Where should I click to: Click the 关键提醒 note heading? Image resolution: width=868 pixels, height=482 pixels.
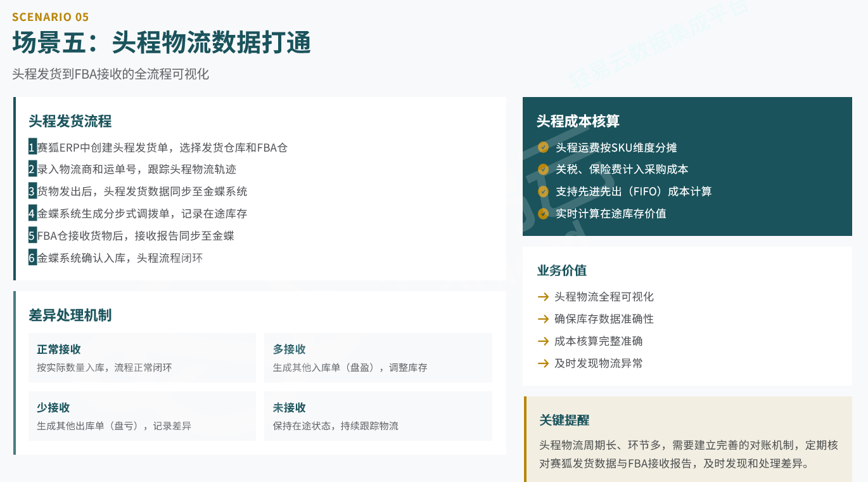[565, 420]
